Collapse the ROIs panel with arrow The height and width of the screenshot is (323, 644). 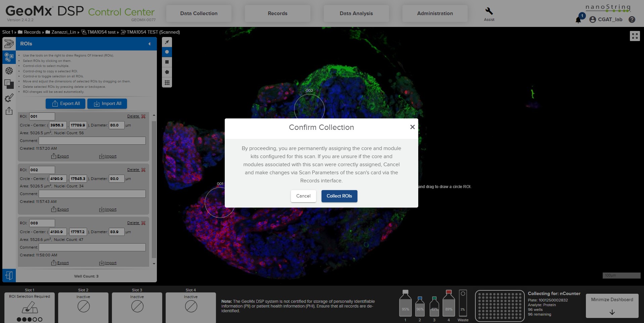click(149, 44)
